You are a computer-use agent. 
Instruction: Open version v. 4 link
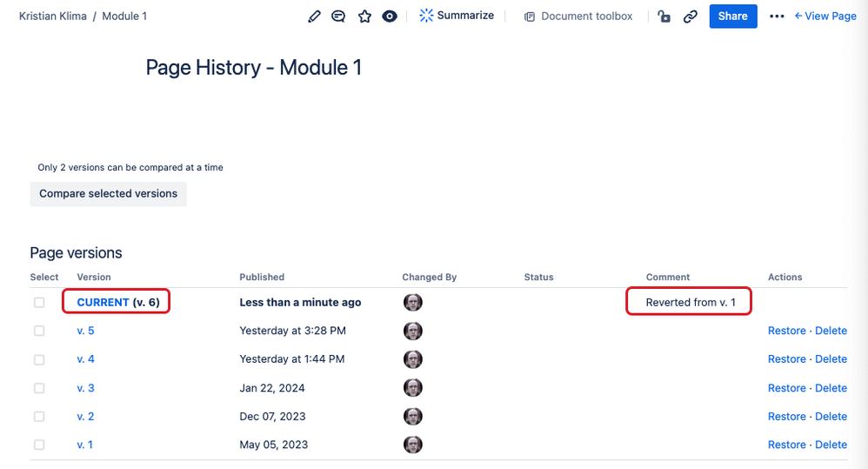click(x=85, y=358)
